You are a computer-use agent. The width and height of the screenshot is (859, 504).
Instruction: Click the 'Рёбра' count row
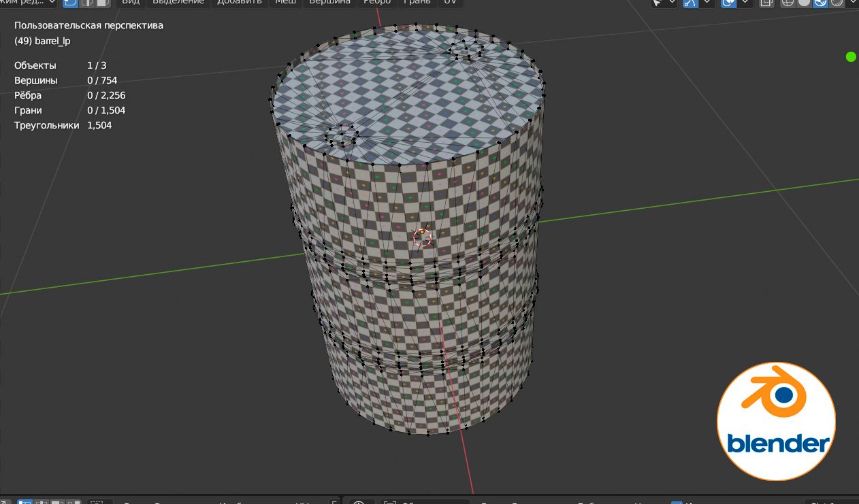click(x=70, y=95)
